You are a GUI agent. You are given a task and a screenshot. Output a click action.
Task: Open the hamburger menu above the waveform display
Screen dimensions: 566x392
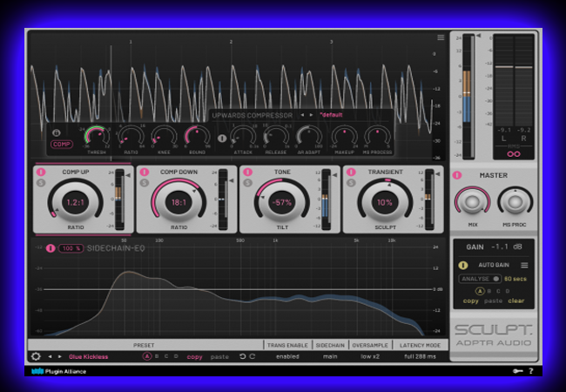tap(441, 37)
